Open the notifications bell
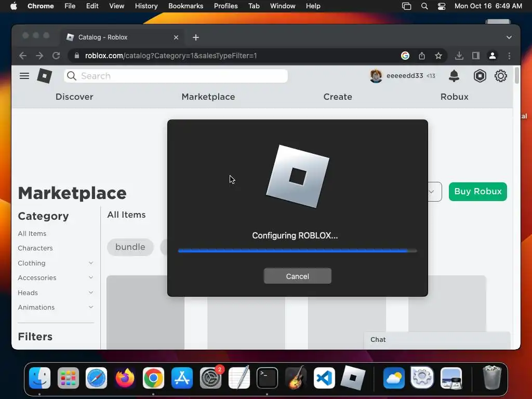 pyautogui.click(x=454, y=76)
